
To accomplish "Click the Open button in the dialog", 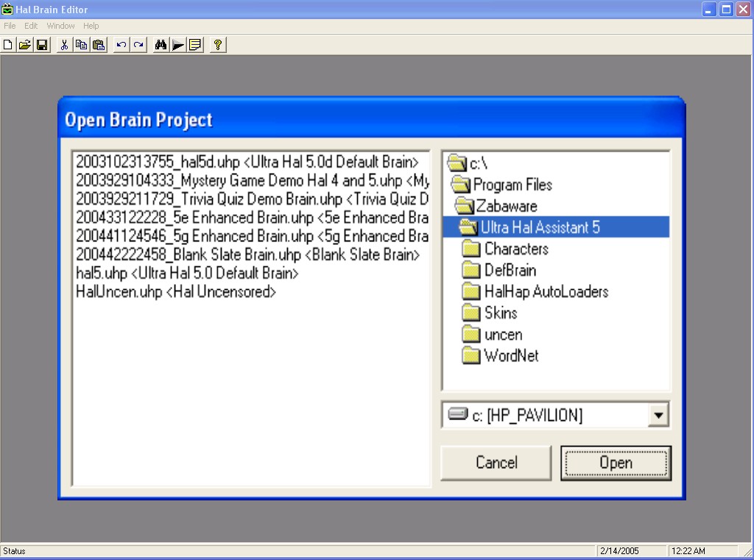I will 616,462.
